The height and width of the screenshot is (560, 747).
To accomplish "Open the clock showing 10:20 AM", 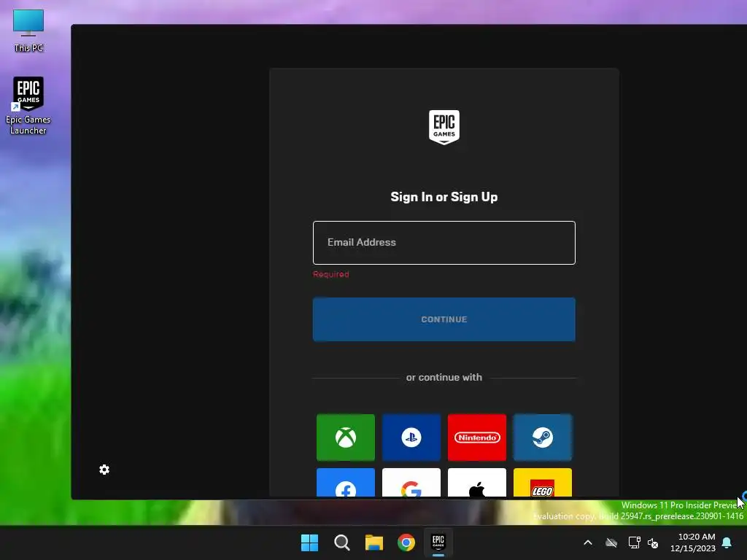I will click(693, 542).
